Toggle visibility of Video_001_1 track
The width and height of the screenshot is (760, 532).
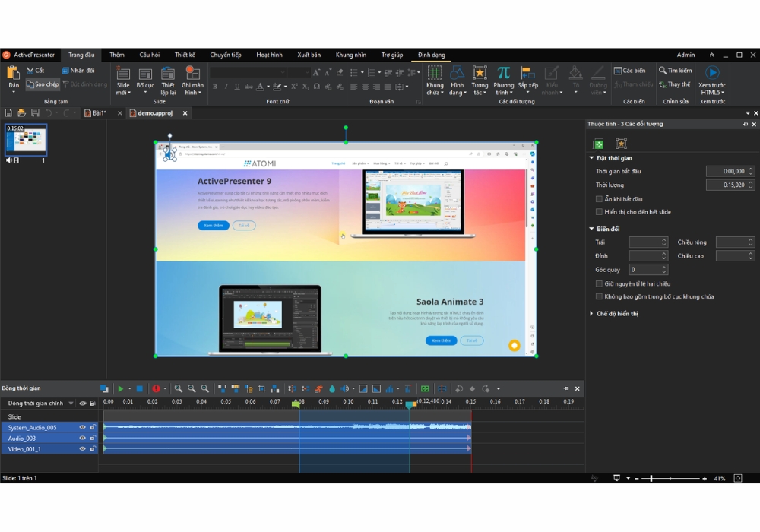point(82,448)
